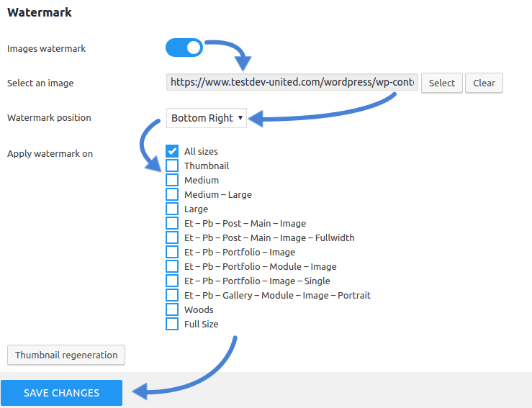Tick the Medium – Large checkbox

(172, 194)
